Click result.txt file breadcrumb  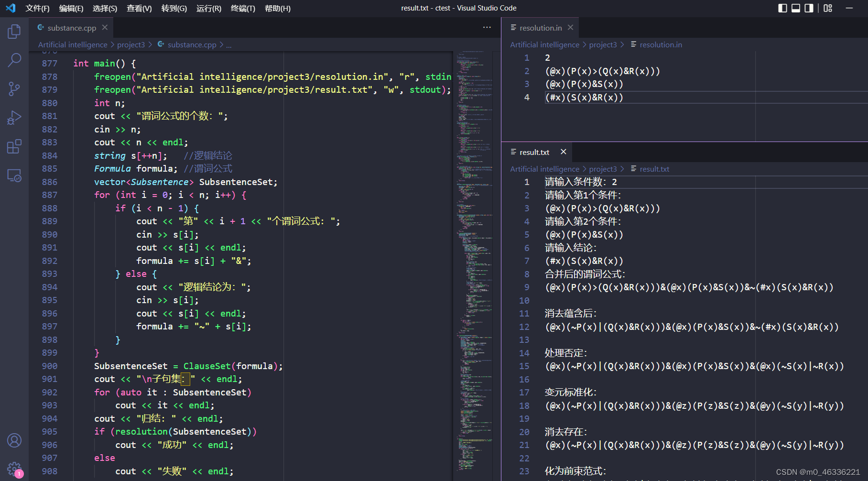(x=650, y=169)
